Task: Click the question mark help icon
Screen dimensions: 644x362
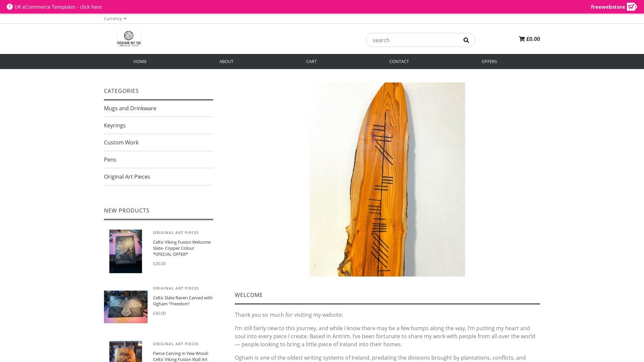Action: 10,7
